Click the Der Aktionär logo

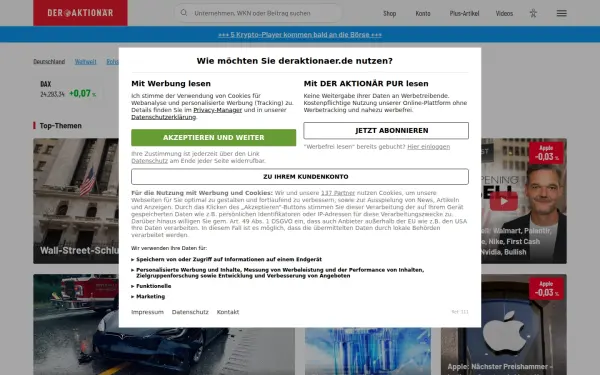pyautogui.click(x=80, y=13)
